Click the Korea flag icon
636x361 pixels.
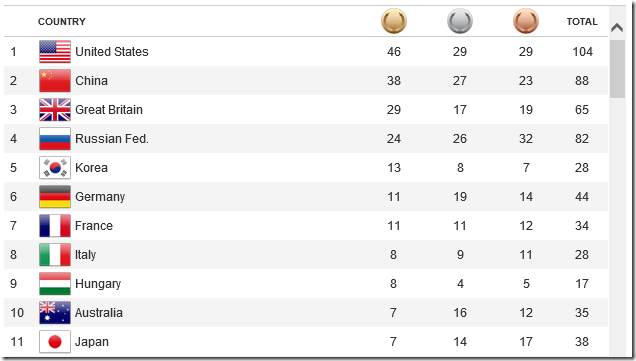tap(55, 168)
